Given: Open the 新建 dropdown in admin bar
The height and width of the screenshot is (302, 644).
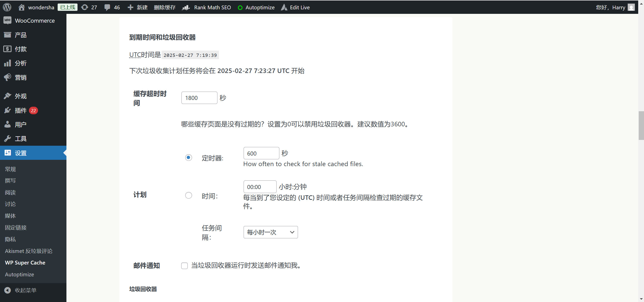Looking at the screenshot, I should point(137,7).
